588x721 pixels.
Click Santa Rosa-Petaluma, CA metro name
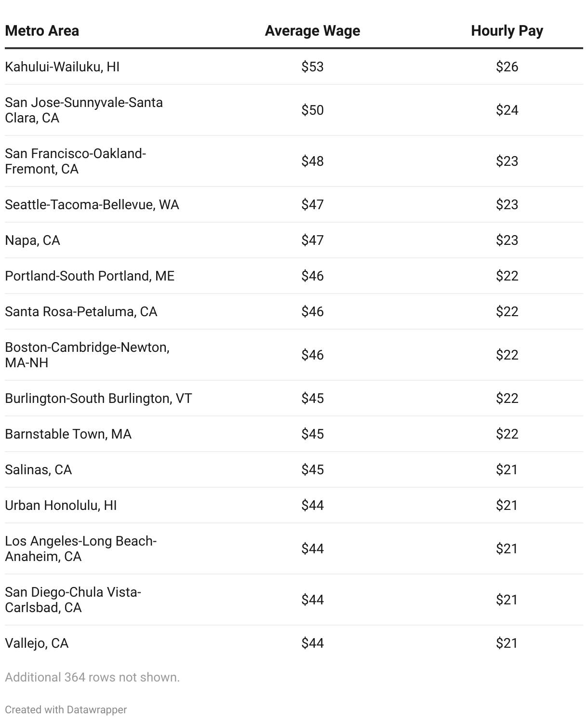pyautogui.click(x=81, y=311)
